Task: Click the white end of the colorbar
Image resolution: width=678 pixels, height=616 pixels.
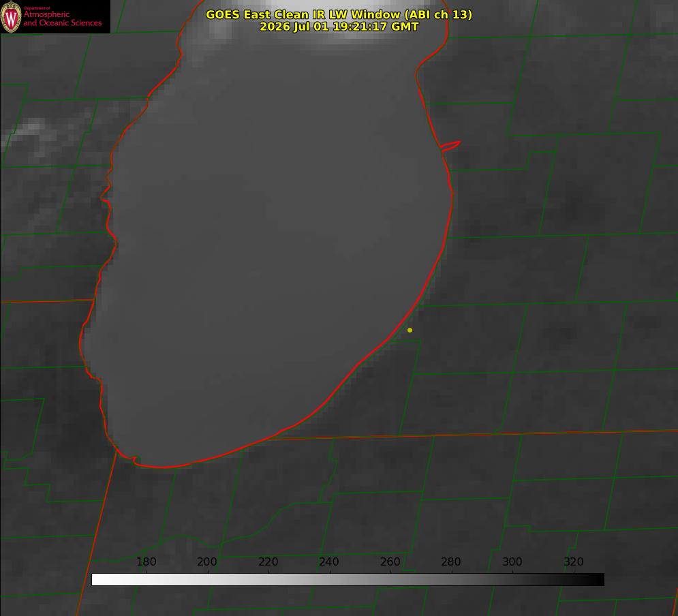Action: (99, 580)
